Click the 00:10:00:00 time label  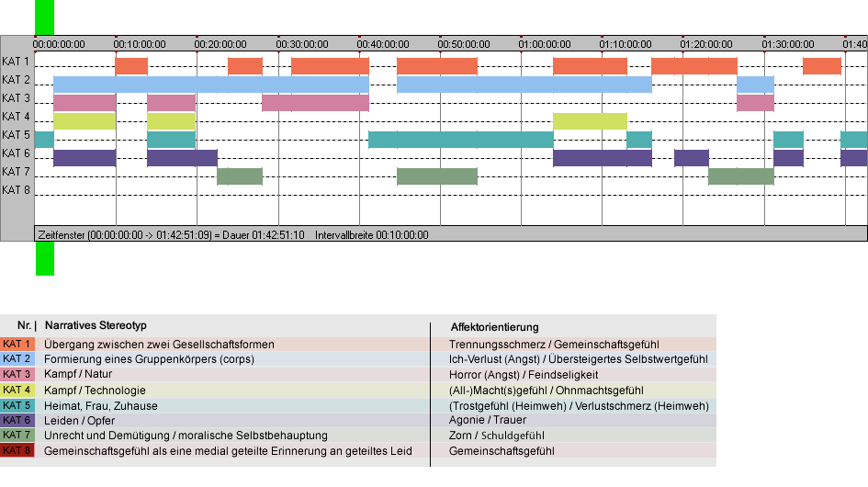[x=140, y=44]
